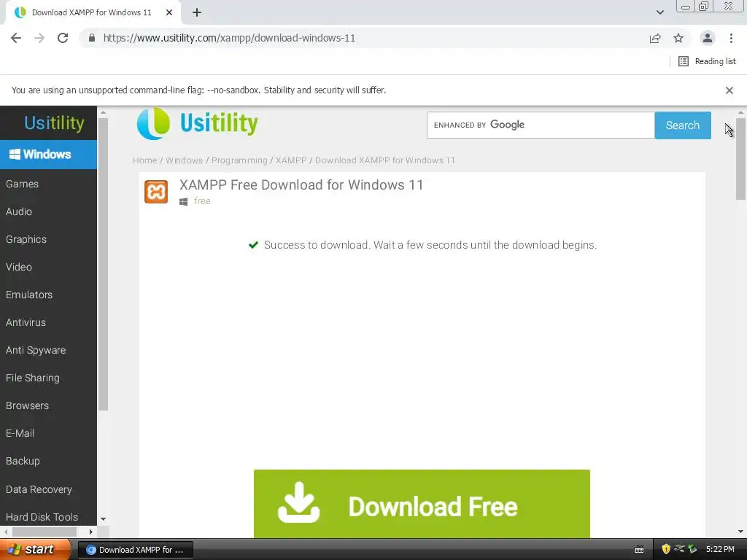Click the Download XAMPP taskbar button
This screenshot has width=747, height=560.
click(x=135, y=550)
